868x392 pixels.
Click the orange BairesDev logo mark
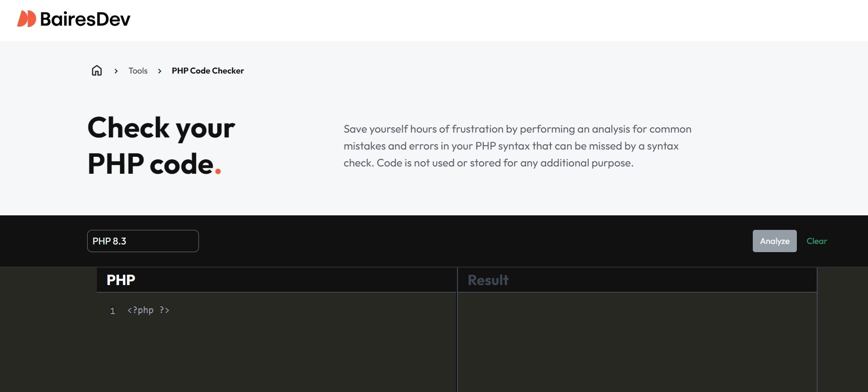27,19
